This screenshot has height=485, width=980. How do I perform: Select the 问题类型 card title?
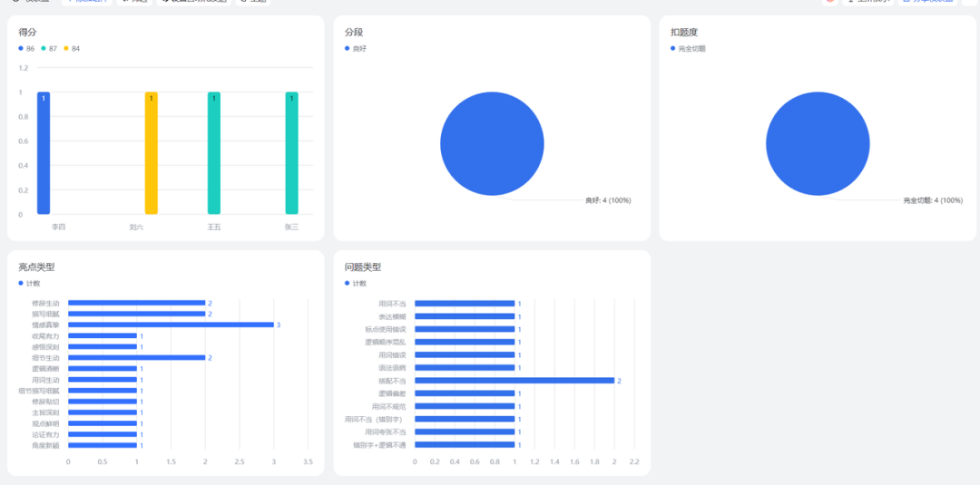(363, 267)
